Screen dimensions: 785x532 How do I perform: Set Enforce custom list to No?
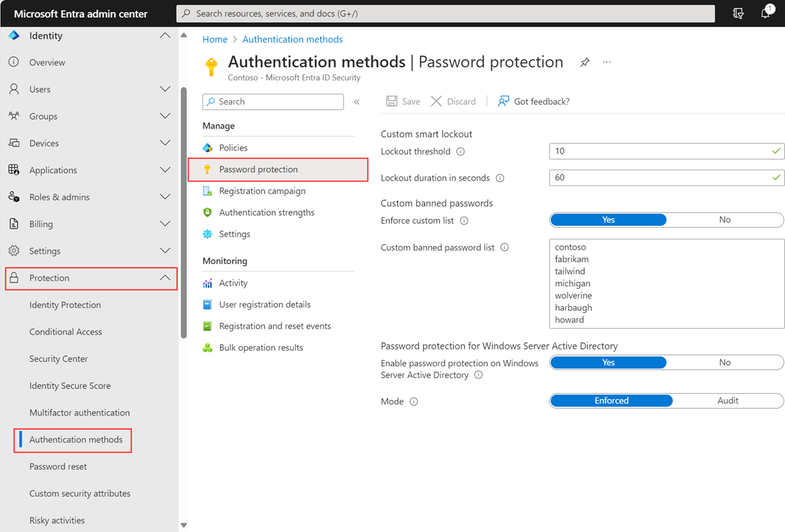(724, 220)
